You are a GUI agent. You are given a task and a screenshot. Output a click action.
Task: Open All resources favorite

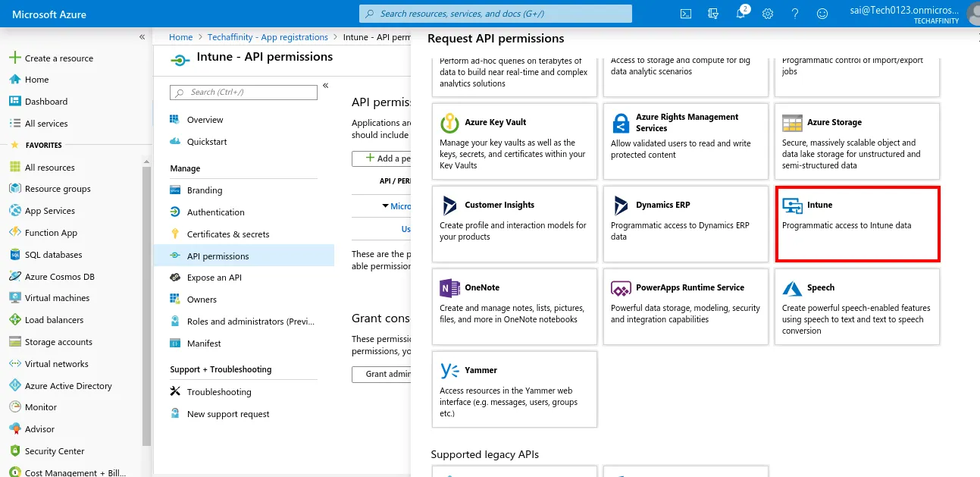click(42, 168)
